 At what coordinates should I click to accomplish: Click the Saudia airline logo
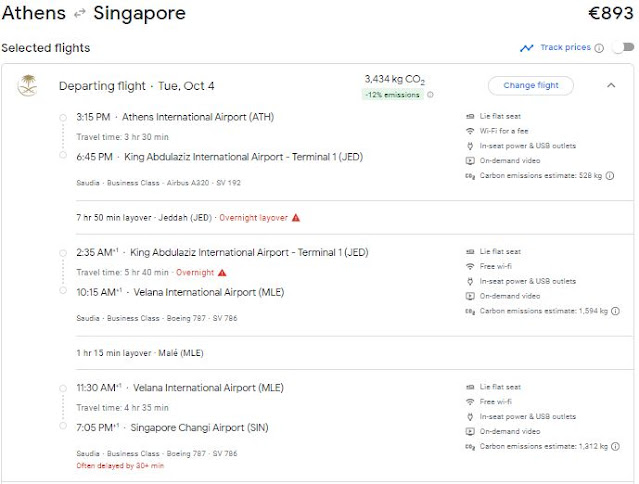[x=28, y=86]
